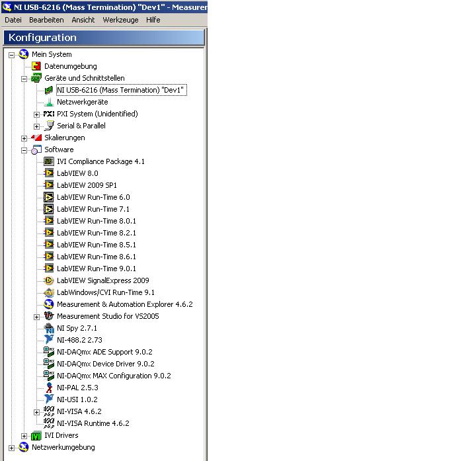
Task: Select LabVIEW Run-Time 8.6.1 entry
Action: click(97, 257)
